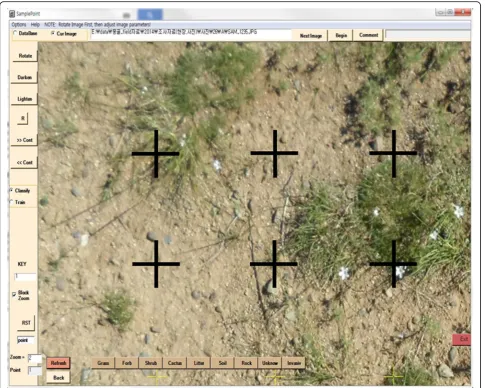Image resolution: width=485 pixels, height=388 pixels.
Task: Click the RST button
Action: (x=26, y=323)
